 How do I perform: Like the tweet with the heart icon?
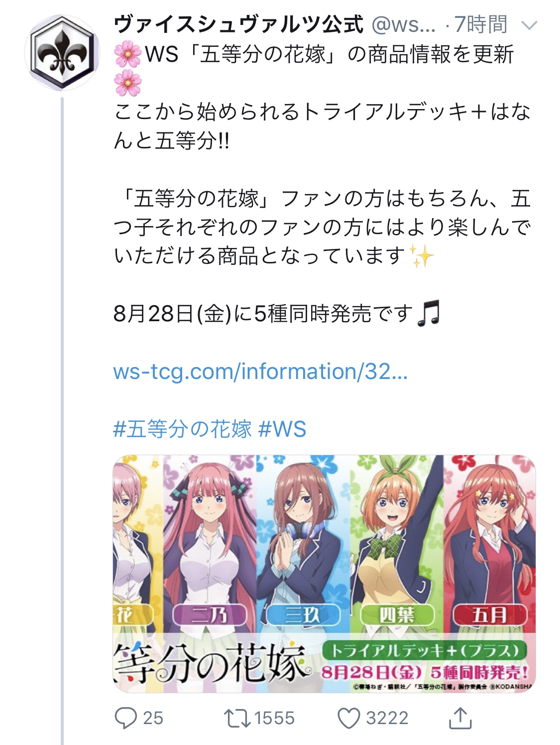[x=348, y=718]
